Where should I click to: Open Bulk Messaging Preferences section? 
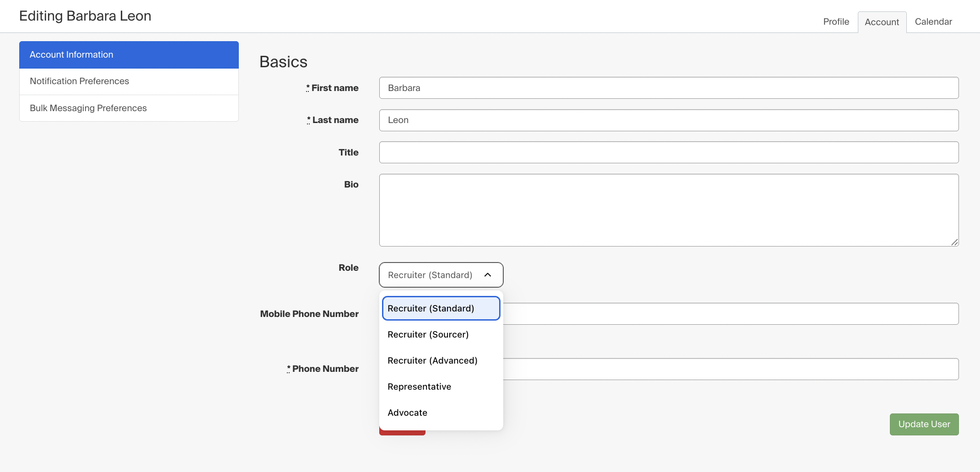click(129, 108)
